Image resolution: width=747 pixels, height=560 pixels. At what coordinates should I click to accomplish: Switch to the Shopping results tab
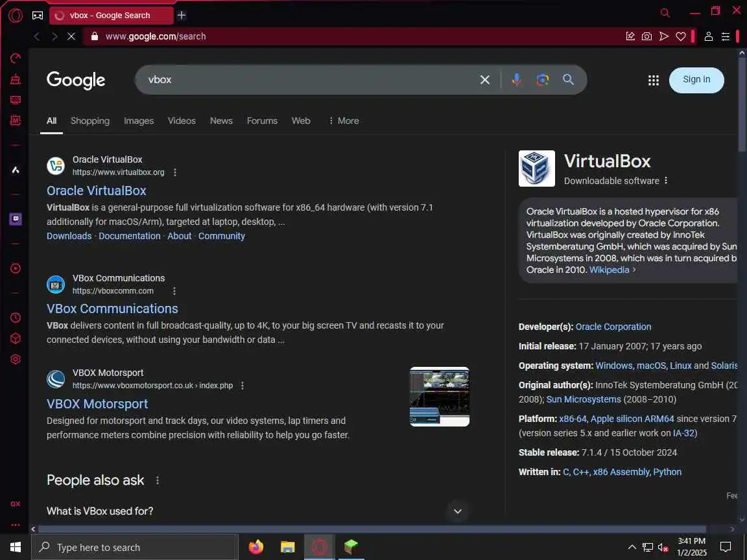click(x=90, y=121)
